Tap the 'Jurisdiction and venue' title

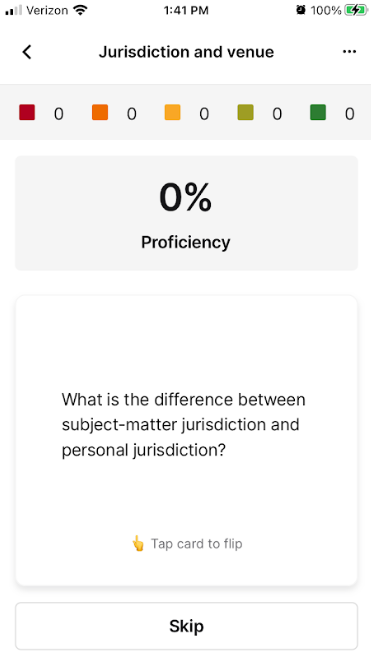click(x=187, y=52)
